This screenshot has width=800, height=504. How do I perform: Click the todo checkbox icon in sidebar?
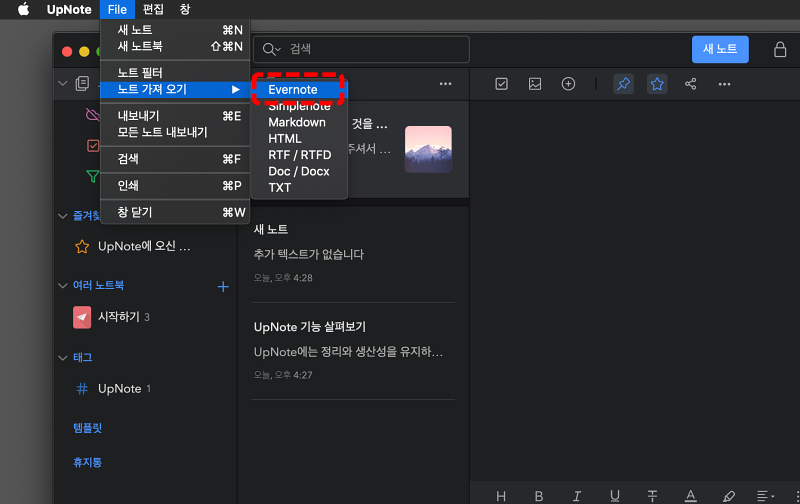93,146
